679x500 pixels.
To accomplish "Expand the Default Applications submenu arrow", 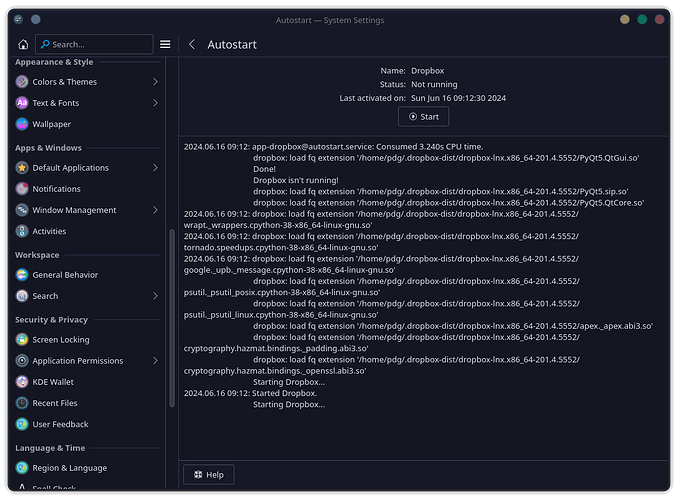I will pyautogui.click(x=155, y=168).
